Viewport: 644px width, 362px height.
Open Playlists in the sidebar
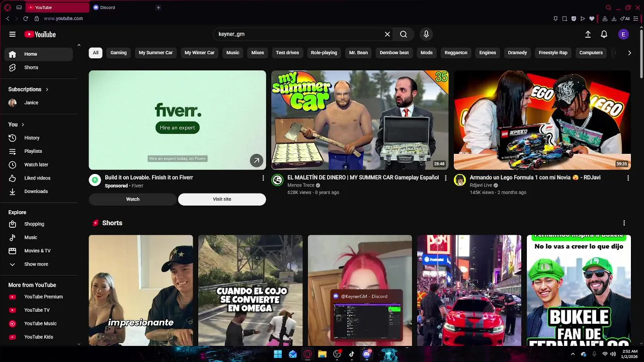38,151
